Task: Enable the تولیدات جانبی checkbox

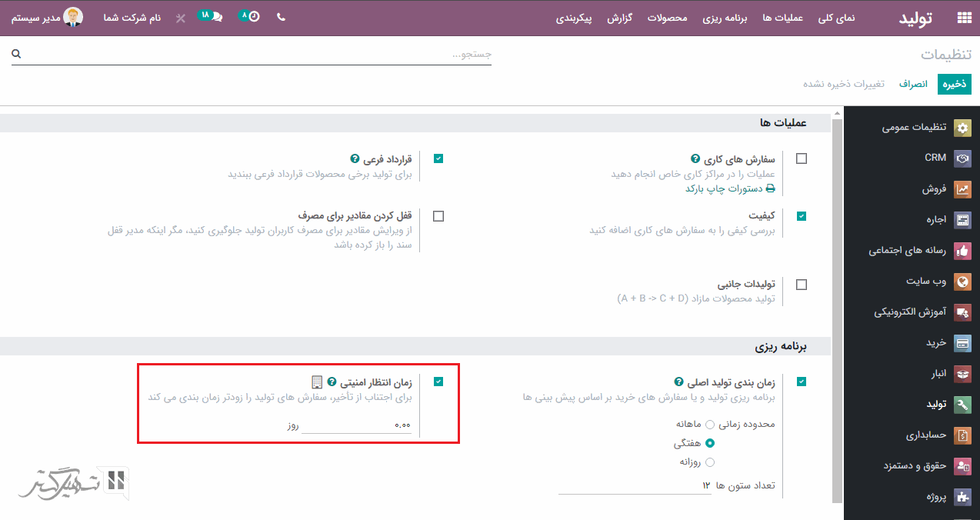Action: tap(802, 285)
